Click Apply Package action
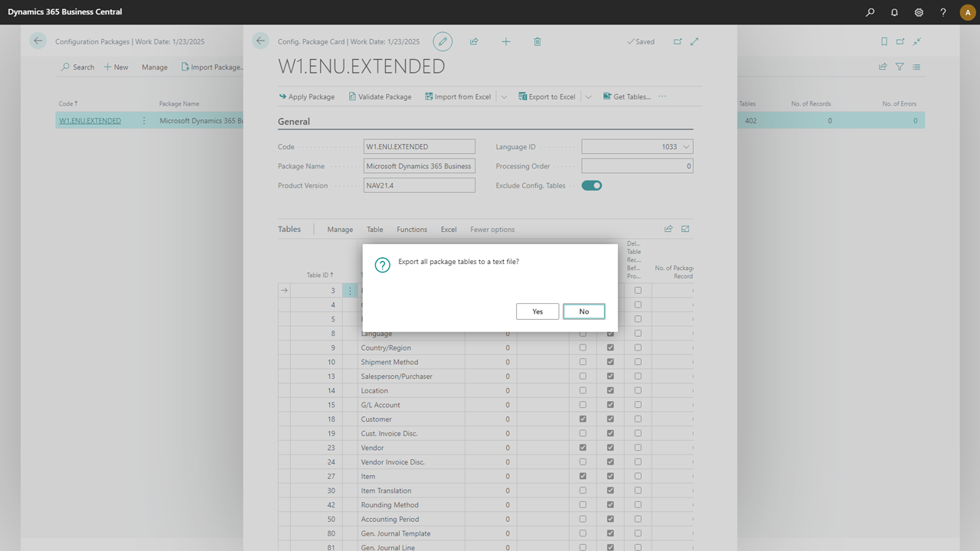This screenshot has height=551, width=980. (306, 96)
